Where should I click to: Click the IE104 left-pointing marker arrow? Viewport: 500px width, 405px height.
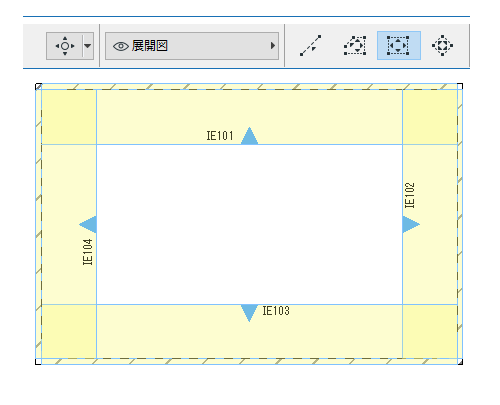(x=88, y=224)
